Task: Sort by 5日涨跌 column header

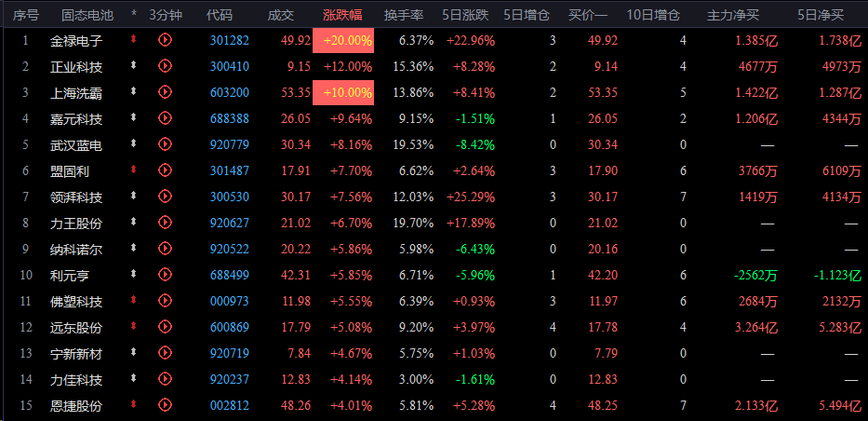Action: 465,15
